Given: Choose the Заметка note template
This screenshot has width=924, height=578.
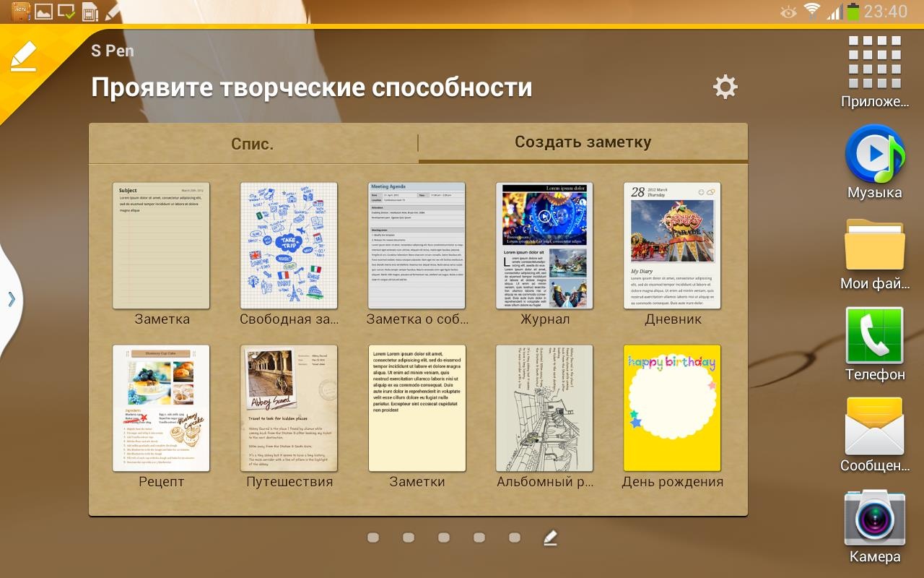Looking at the screenshot, I should 161,246.
